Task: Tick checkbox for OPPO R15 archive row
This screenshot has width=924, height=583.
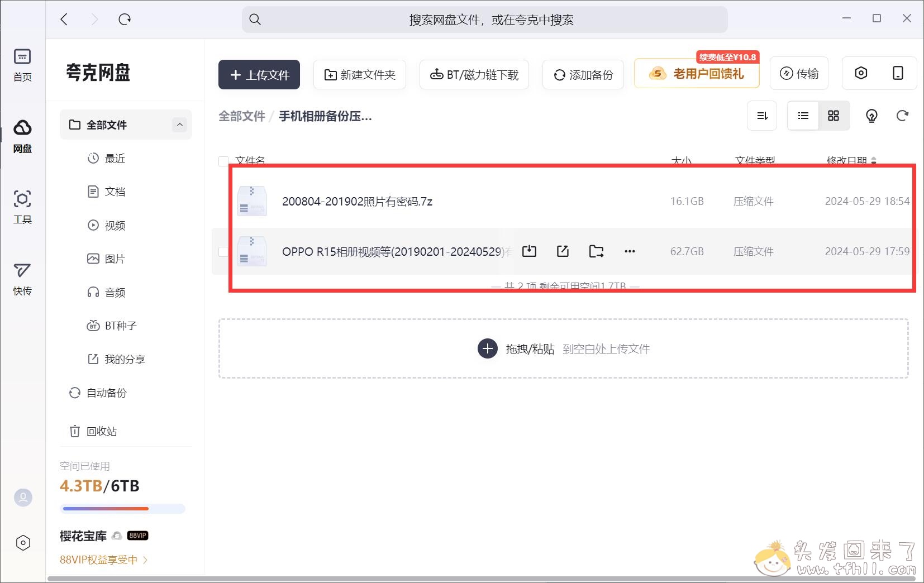Action: point(223,251)
